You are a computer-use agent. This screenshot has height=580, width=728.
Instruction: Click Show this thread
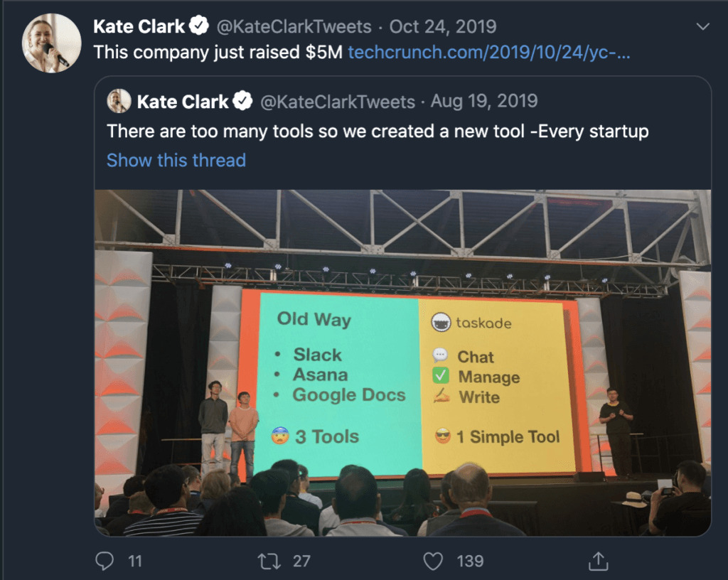[176, 161]
